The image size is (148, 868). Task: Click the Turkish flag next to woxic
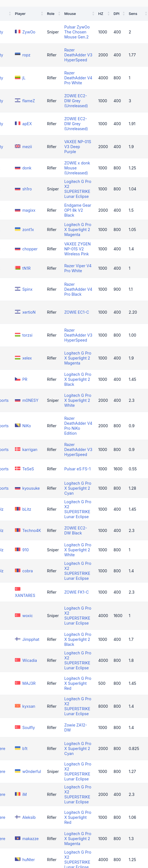[17, 615]
